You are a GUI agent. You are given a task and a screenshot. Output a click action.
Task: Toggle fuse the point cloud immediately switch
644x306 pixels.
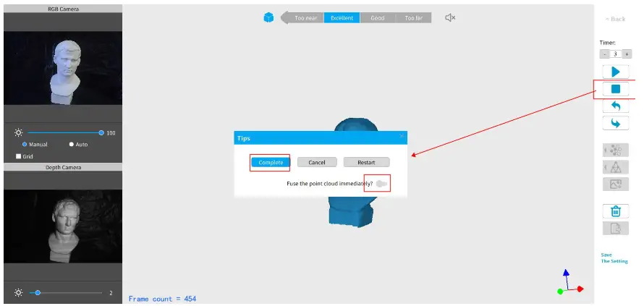[381, 184]
